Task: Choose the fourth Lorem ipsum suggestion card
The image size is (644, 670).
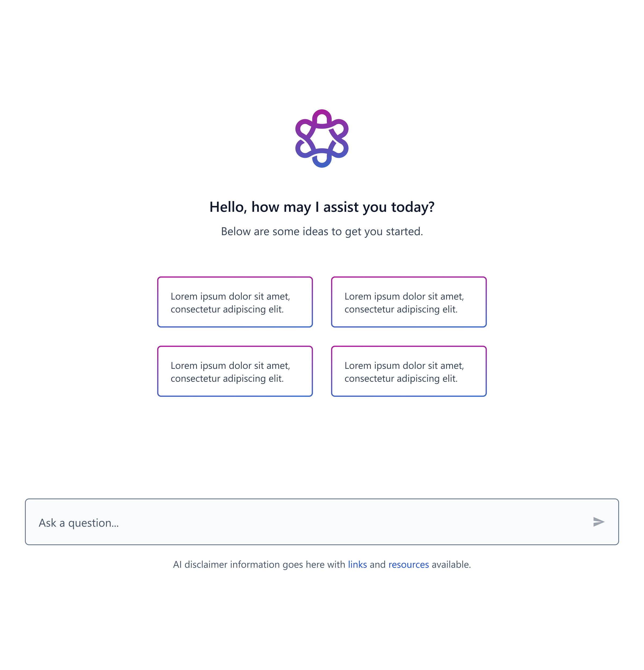Action: pos(409,371)
